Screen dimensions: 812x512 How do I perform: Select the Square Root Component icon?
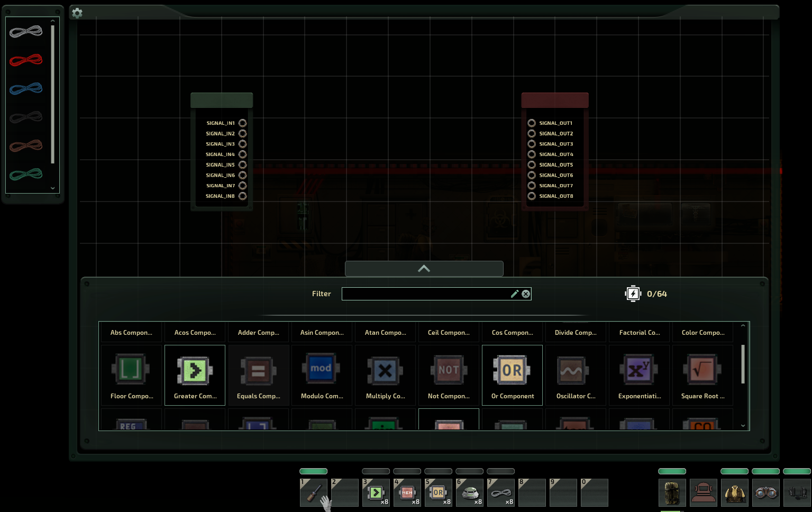coord(702,369)
